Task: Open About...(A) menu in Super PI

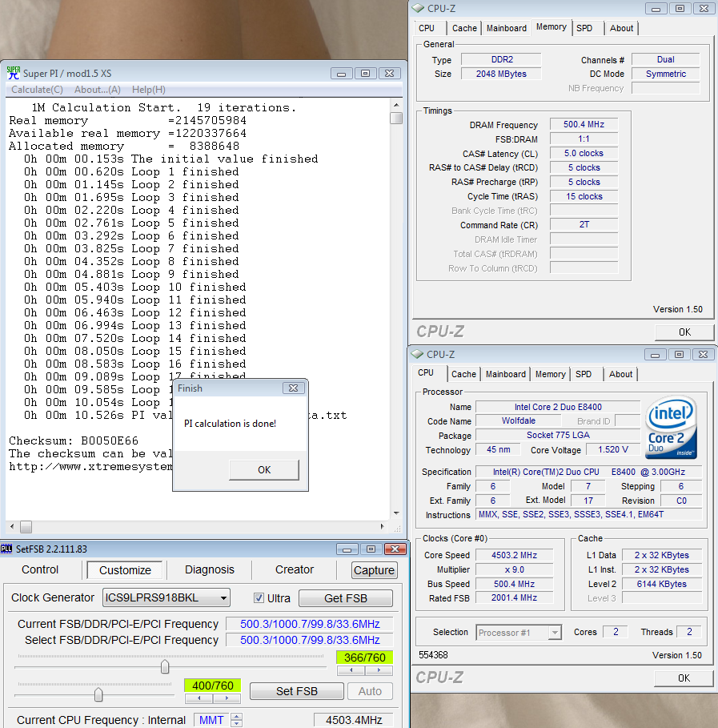Action: point(98,90)
